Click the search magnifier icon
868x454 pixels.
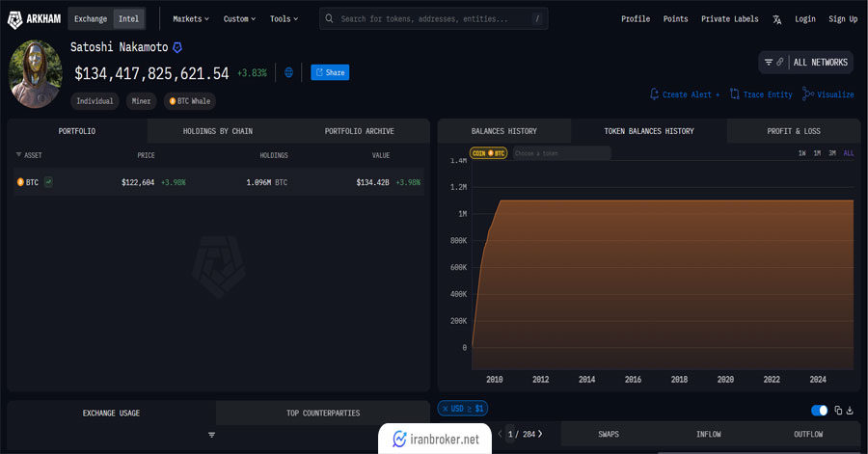(x=329, y=18)
